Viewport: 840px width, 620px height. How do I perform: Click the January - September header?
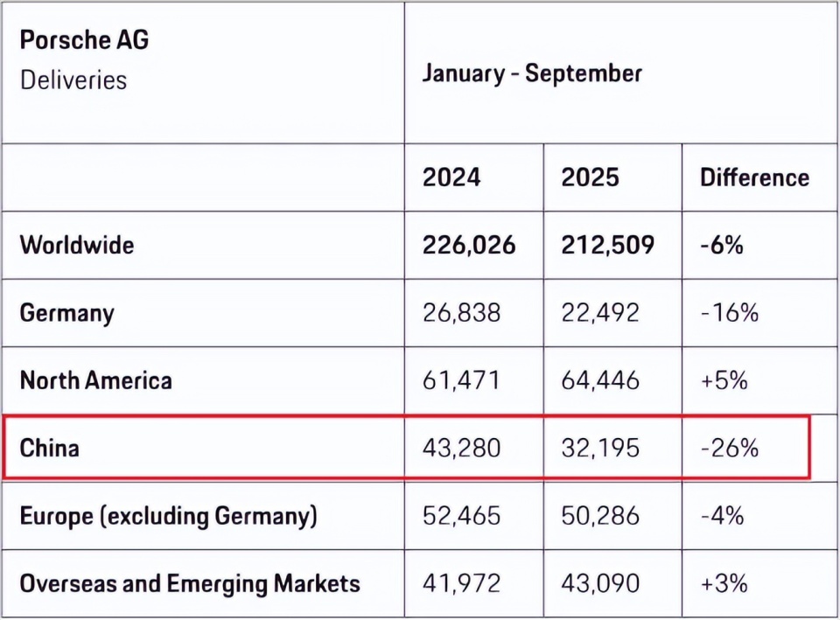coord(532,73)
